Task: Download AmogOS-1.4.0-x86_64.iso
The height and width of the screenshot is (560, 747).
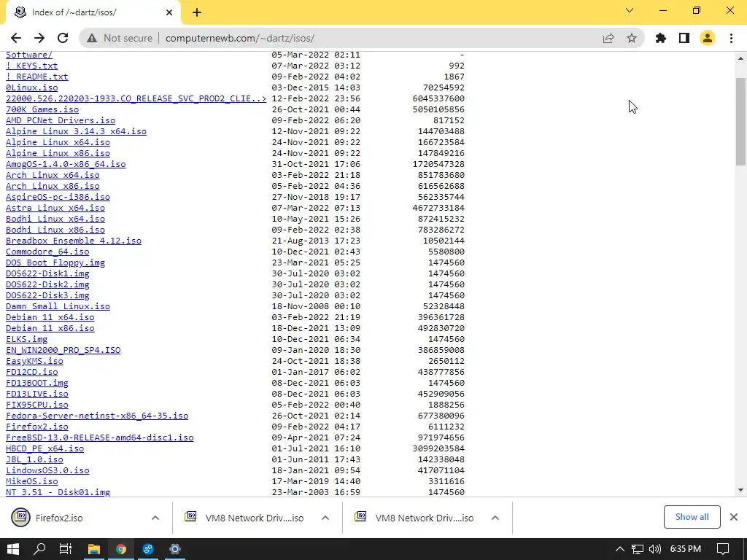Action: [x=66, y=164]
